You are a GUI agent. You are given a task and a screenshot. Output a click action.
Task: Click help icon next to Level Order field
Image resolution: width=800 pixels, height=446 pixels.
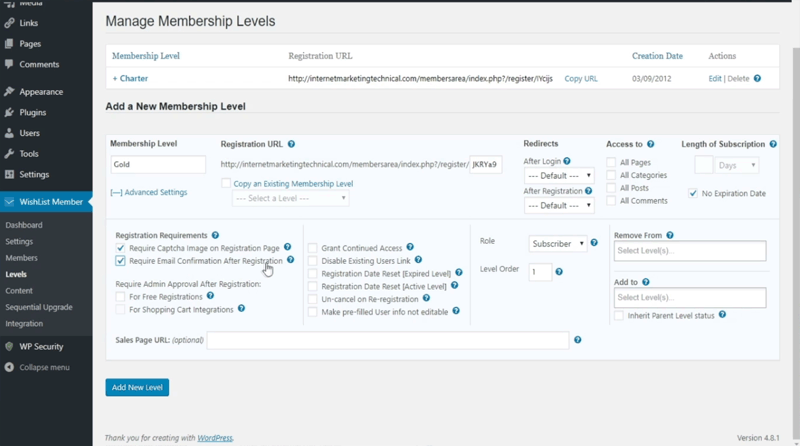[558, 271]
